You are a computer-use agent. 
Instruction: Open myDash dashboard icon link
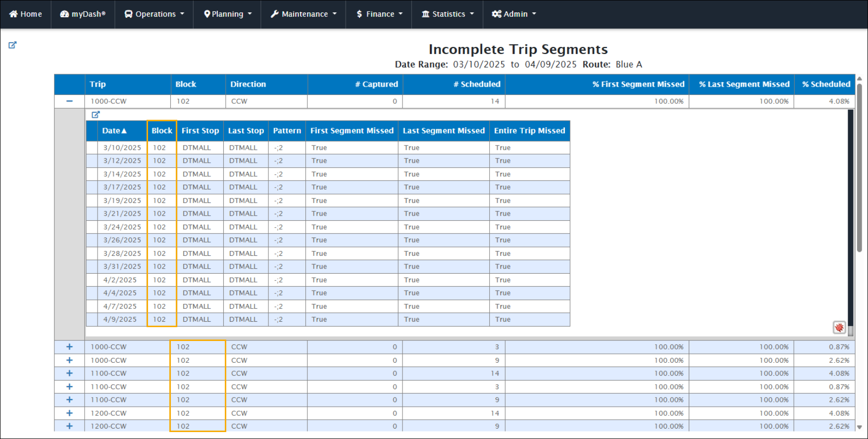click(64, 14)
